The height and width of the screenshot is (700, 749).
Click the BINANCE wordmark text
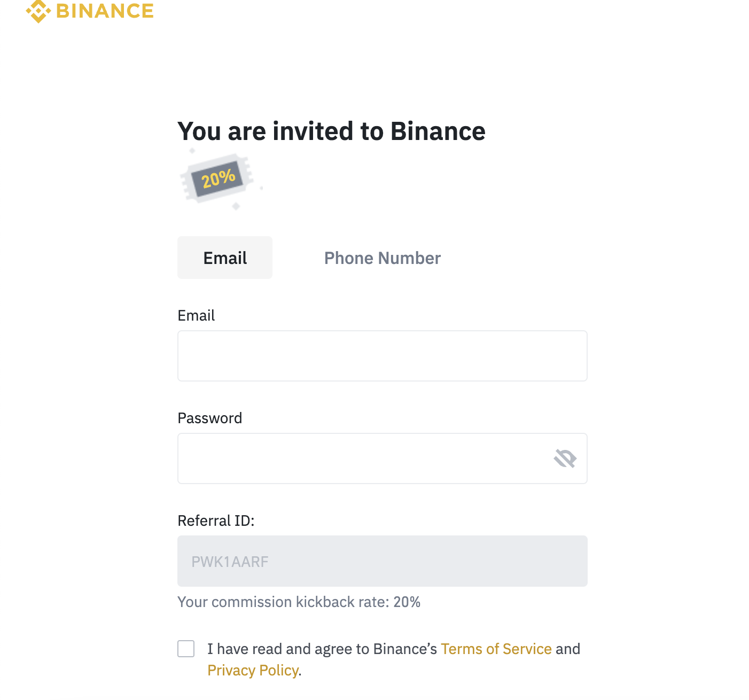pos(105,11)
